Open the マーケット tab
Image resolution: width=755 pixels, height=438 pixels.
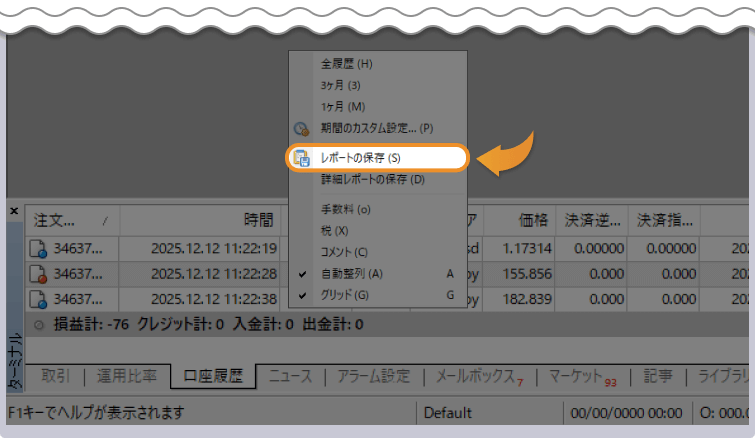click(583, 376)
